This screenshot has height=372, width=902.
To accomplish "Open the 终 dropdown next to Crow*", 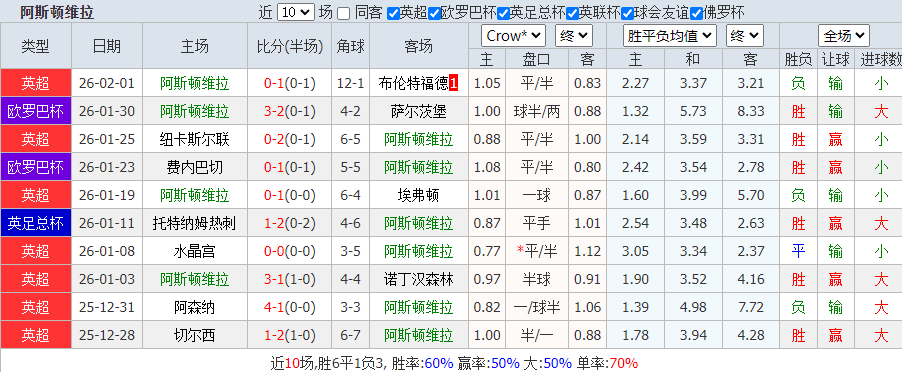I will [x=574, y=36].
